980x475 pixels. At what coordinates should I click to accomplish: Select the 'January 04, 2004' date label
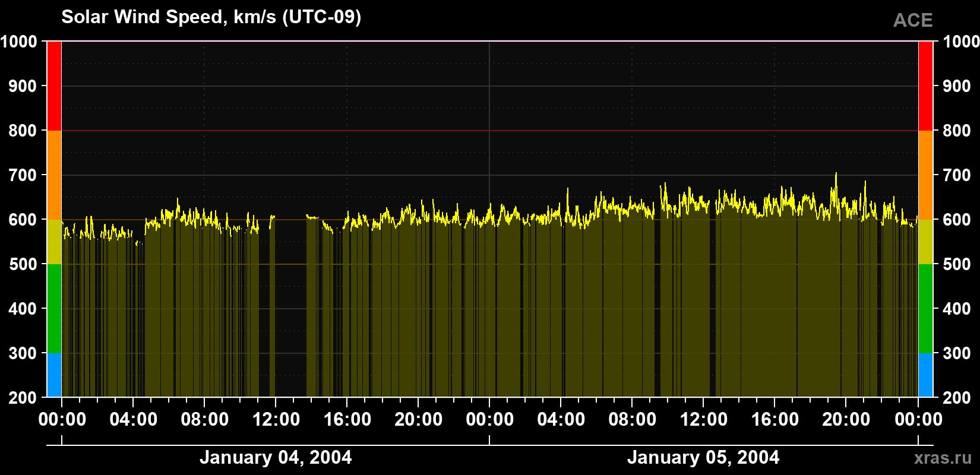click(276, 457)
